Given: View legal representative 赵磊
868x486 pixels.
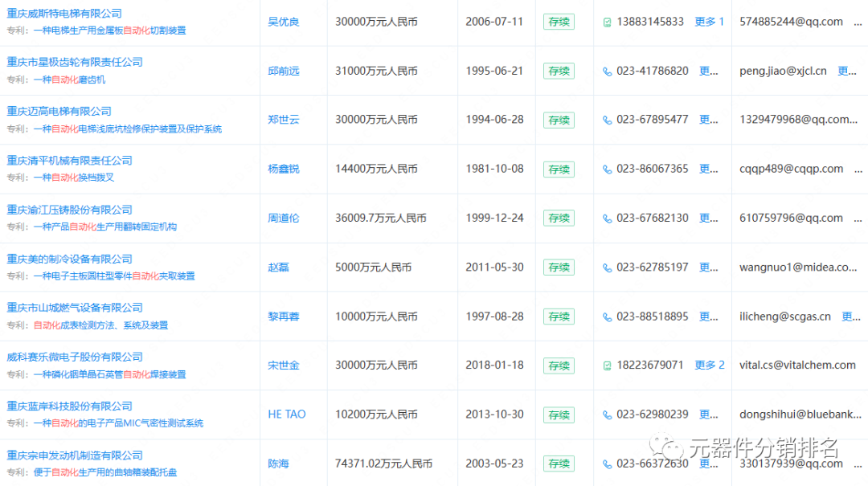Looking at the screenshot, I should click(x=278, y=268).
